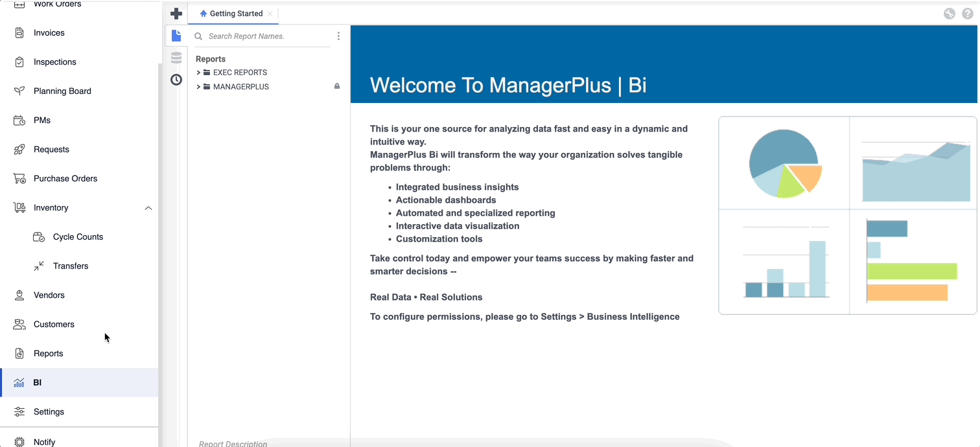
Task: Click the "Interactive data visualization" bullet
Action: [458, 226]
